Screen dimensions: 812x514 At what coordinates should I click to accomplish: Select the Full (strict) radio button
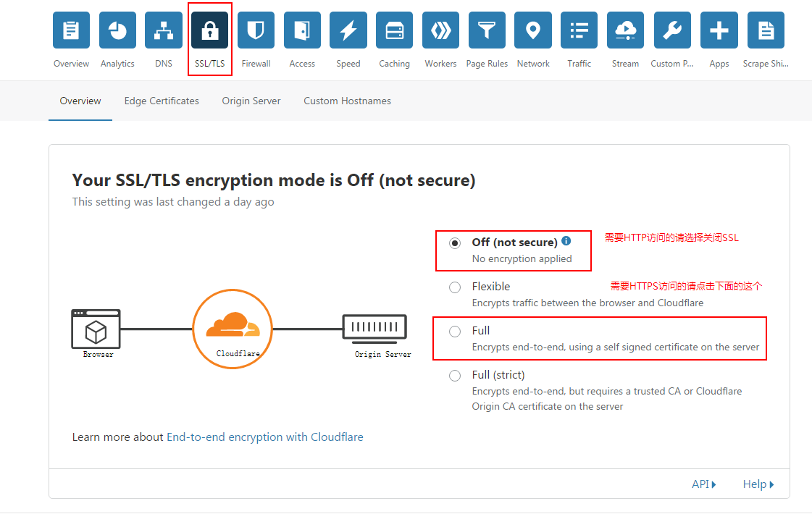(x=455, y=376)
